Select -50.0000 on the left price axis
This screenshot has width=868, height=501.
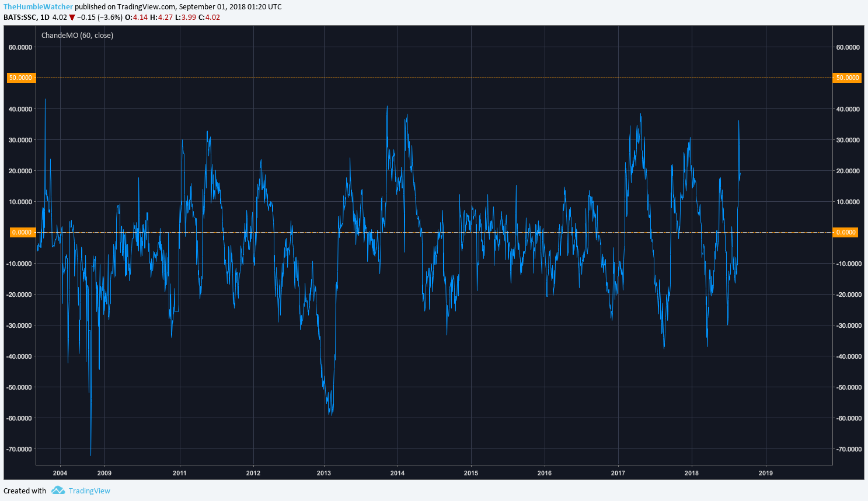19,387
